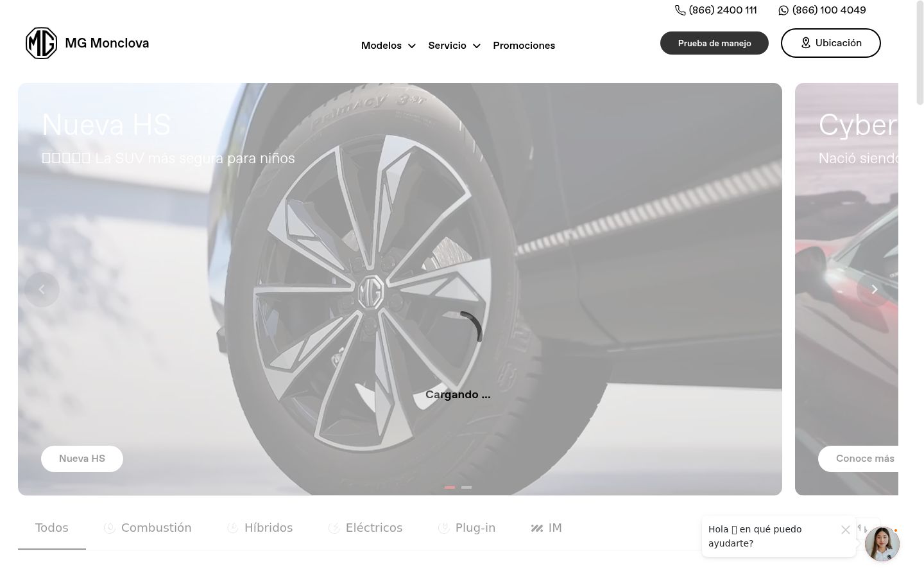Call the number (866) 2400 111
This screenshot has width=924, height=578.
(723, 10)
